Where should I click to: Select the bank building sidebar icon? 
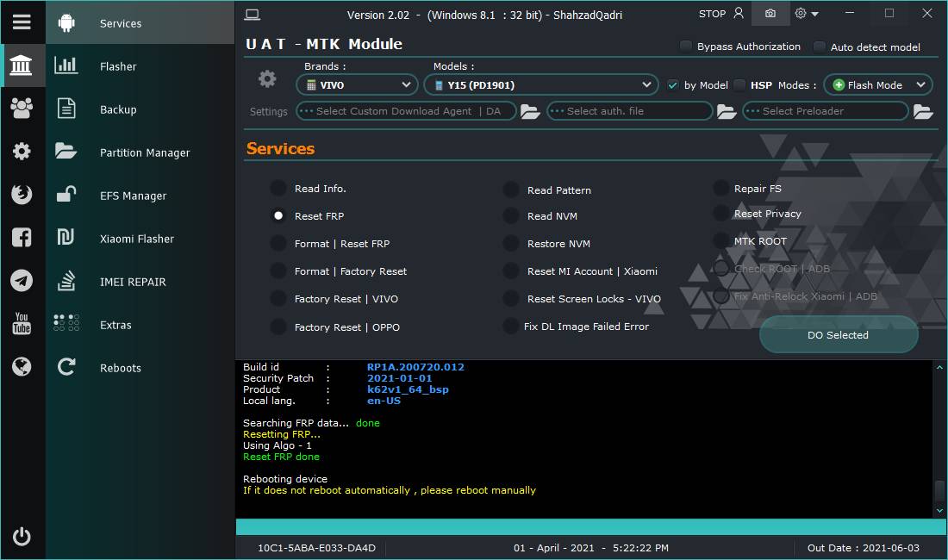[x=22, y=65]
